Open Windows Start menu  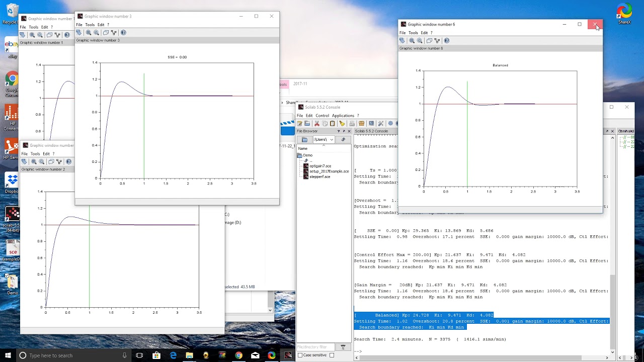pos(8,355)
